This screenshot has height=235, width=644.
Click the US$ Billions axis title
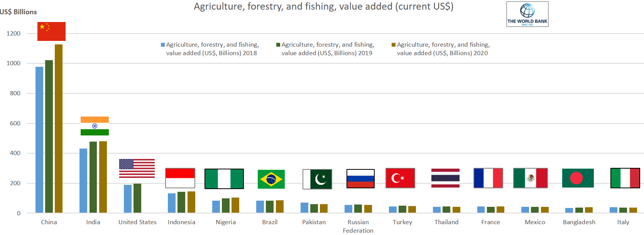(19, 12)
